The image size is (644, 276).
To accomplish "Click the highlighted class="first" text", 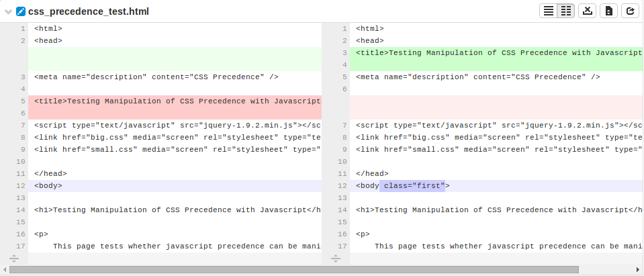I will (412, 186).
